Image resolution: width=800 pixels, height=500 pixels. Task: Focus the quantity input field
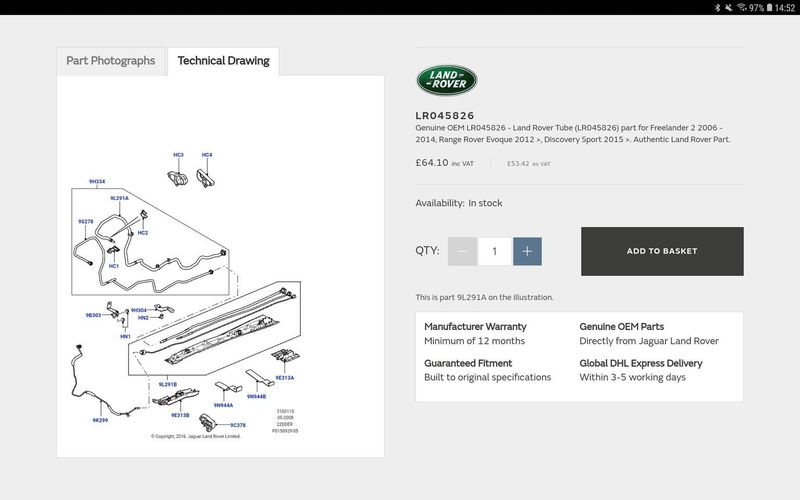coord(494,251)
